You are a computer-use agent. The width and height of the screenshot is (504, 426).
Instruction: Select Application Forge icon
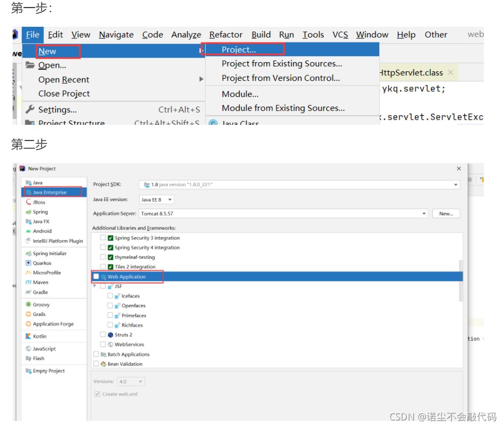click(29, 324)
